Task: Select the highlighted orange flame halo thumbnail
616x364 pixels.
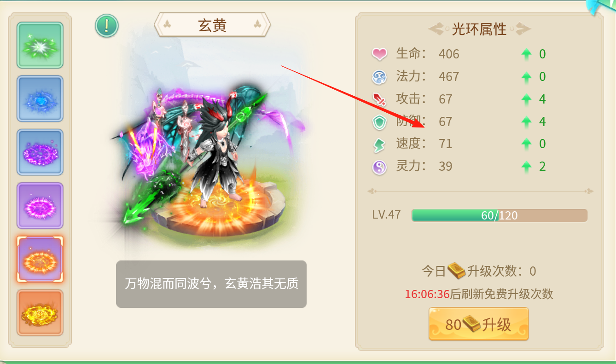Action: tap(40, 259)
